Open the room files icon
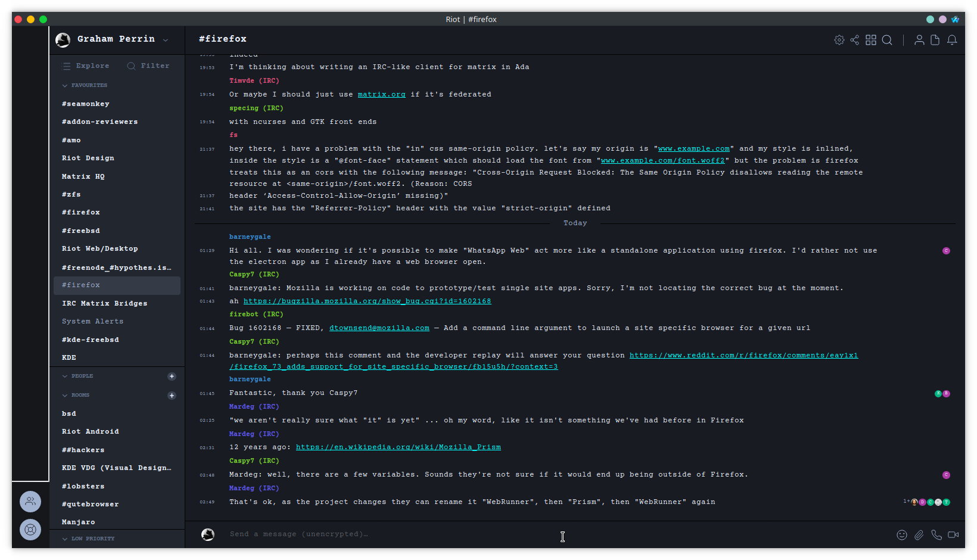This screenshot has width=977, height=560. click(x=935, y=40)
